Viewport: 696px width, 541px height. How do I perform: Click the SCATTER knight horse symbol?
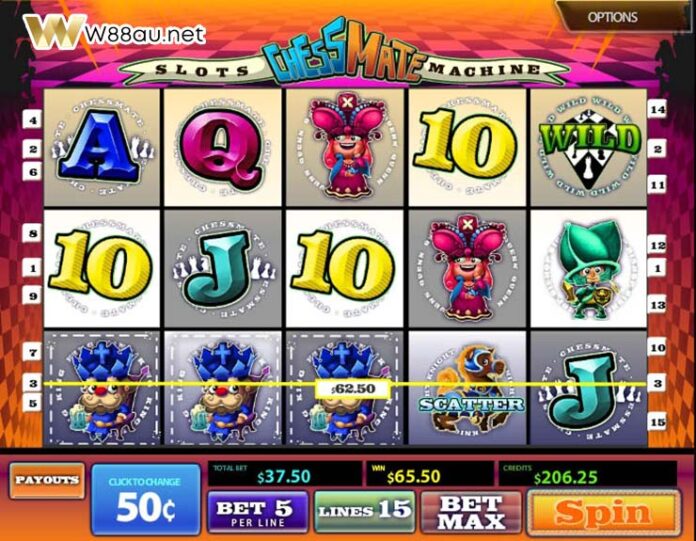pos(467,387)
